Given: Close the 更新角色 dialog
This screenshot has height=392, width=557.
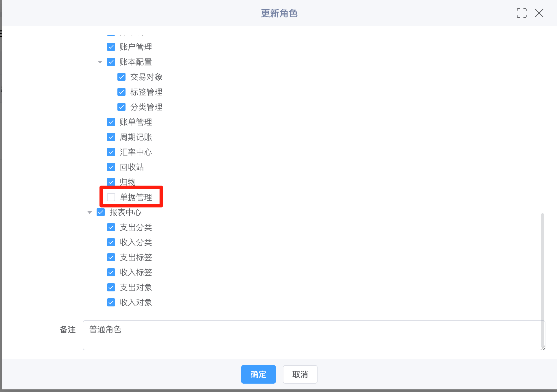Looking at the screenshot, I should (x=539, y=13).
